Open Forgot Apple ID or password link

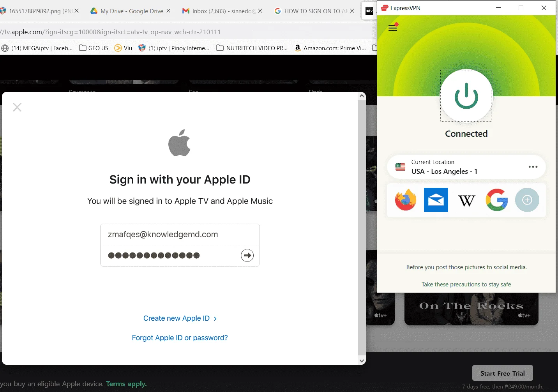pyautogui.click(x=180, y=338)
